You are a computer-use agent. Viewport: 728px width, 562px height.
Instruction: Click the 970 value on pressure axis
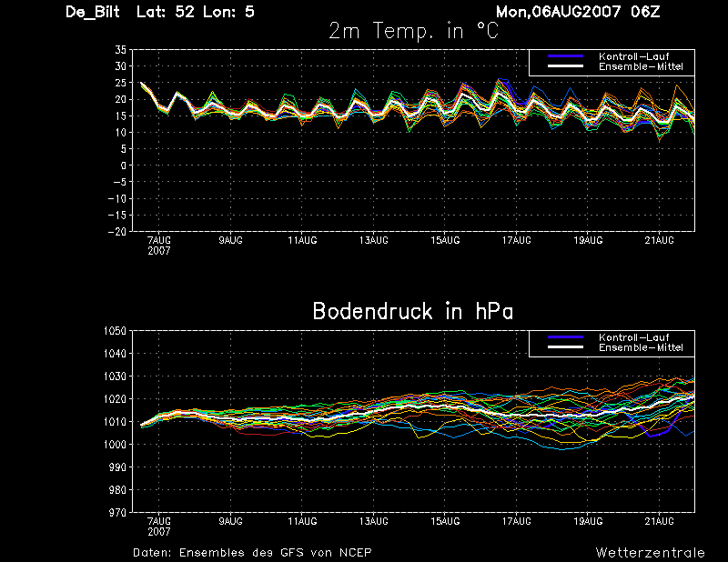coord(117,512)
